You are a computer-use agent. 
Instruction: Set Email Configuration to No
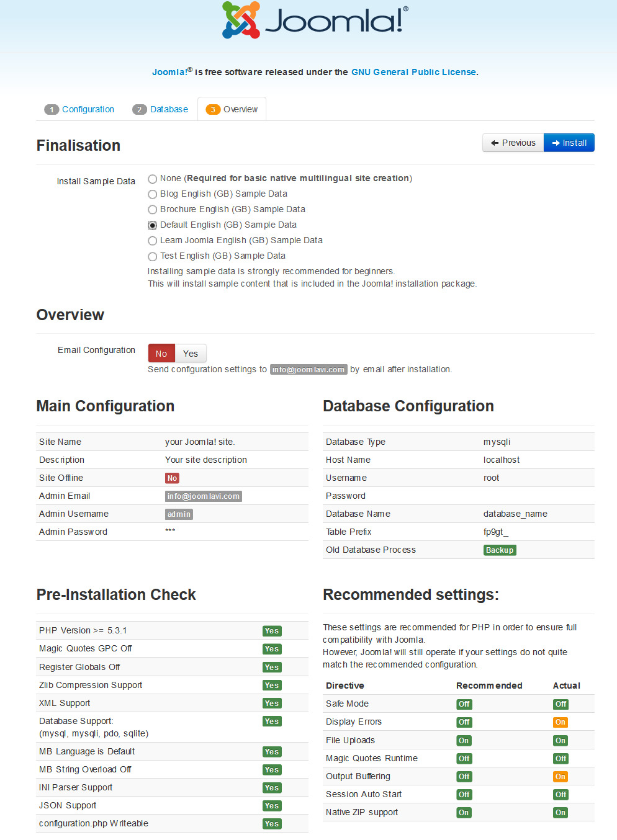161,353
